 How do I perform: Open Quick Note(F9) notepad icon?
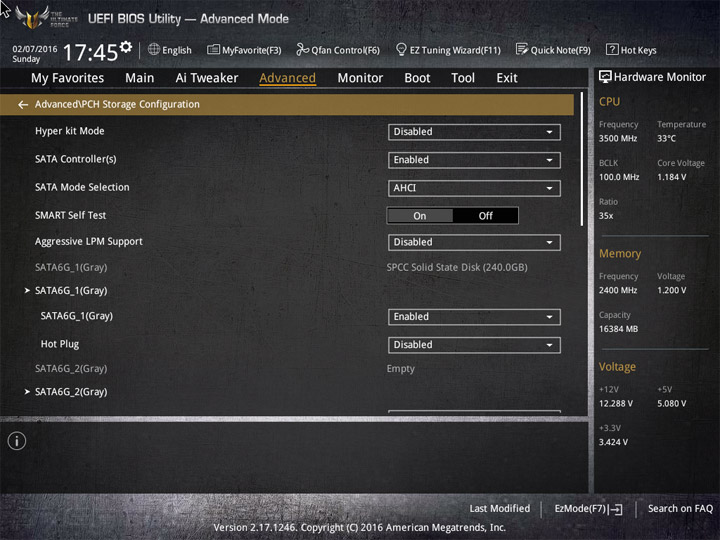pyautogui.click(x=522, y=49)
